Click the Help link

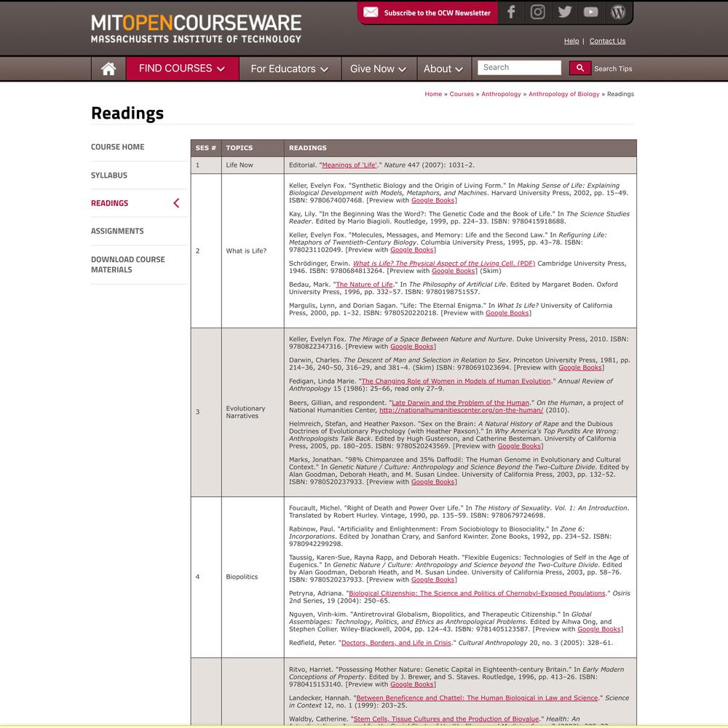coord(571,41)
